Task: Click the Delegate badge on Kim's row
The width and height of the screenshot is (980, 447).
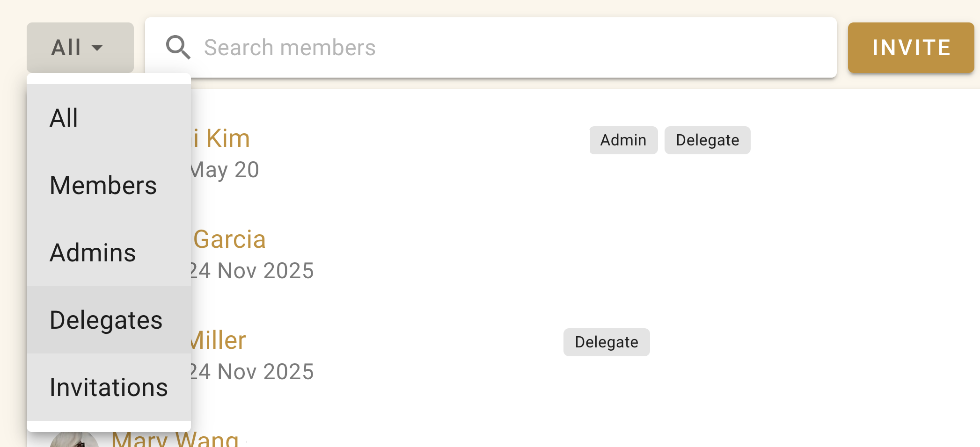Action: 707,140
